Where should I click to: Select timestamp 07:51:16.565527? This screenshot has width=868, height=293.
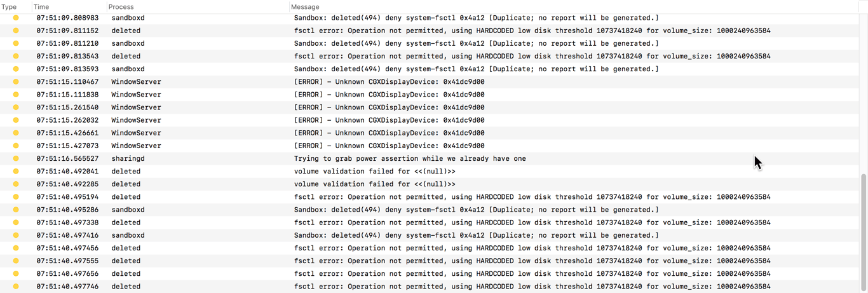pyautogui.click(x=67, y=158)
